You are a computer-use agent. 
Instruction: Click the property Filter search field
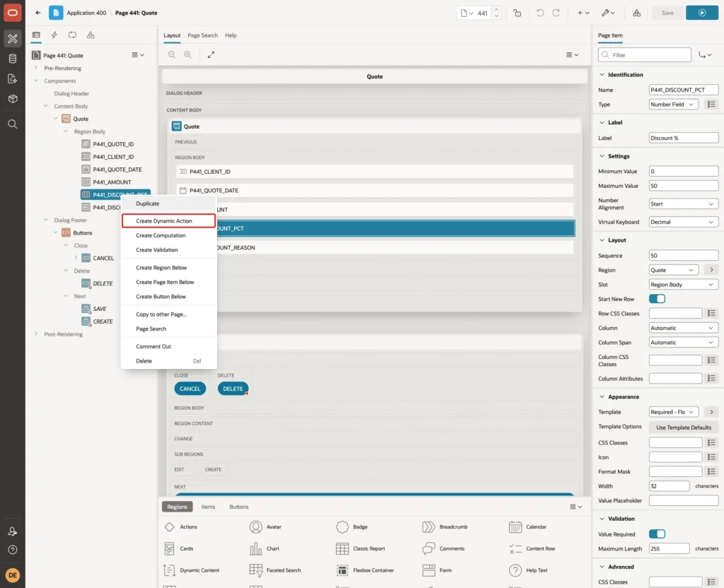point(645,55)
